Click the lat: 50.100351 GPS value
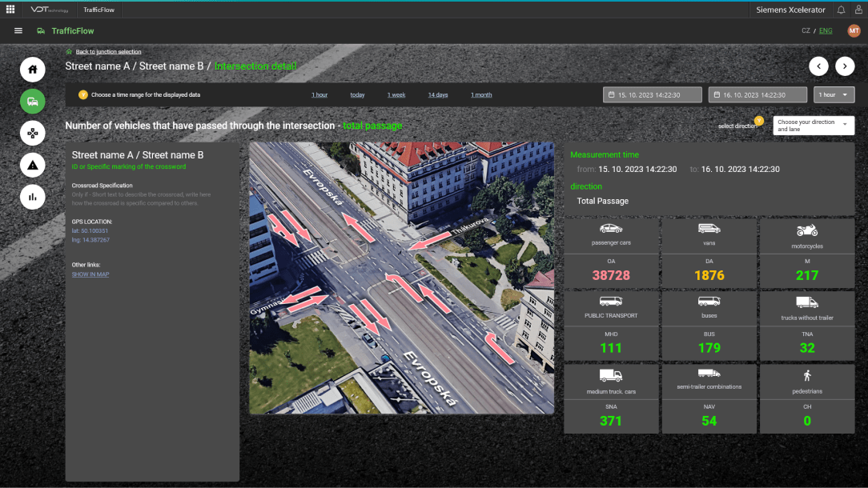Screen dimensions: 868x488 [x=90, y=230]
